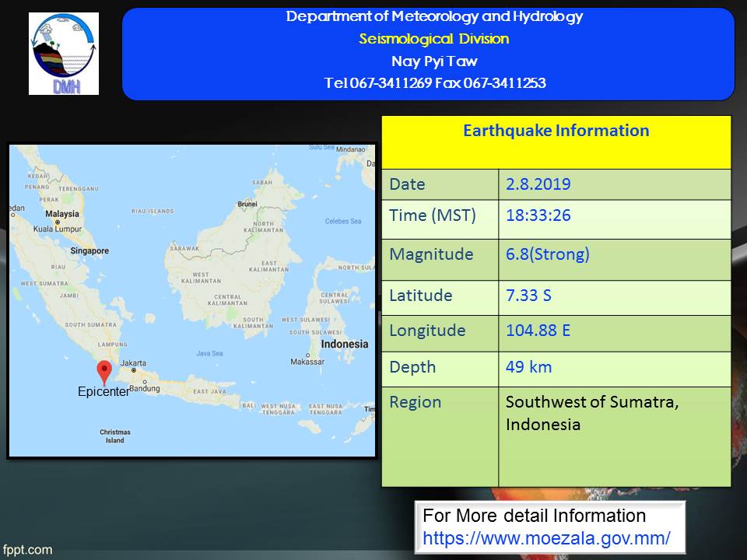Click the 'SOUTH KALIMANTAN' map label
747x560 pixels.
pyautogui.click(x=253, y=323)
